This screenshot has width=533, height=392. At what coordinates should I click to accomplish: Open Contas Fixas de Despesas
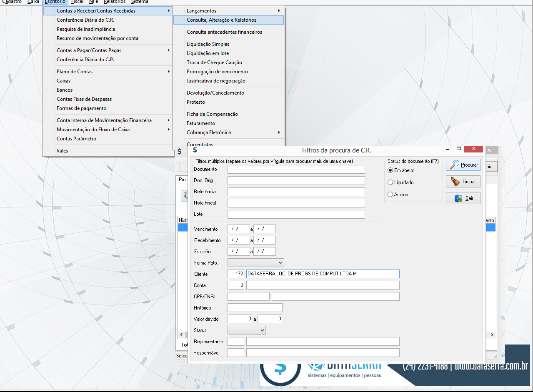108,99
